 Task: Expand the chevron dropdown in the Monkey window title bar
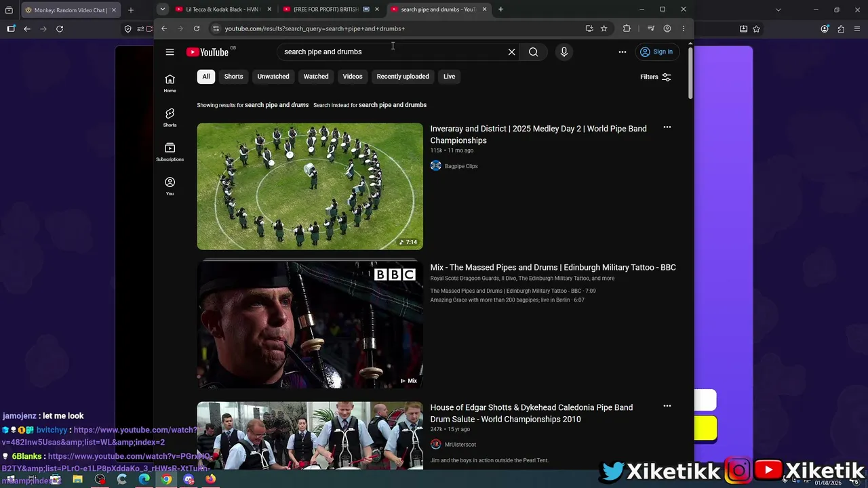point(778,10)
